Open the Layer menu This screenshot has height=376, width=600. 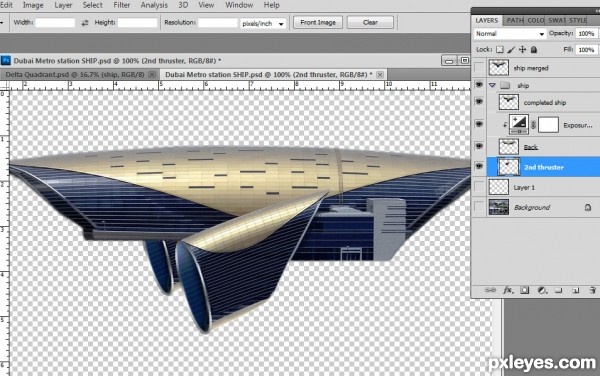(63, 5)
